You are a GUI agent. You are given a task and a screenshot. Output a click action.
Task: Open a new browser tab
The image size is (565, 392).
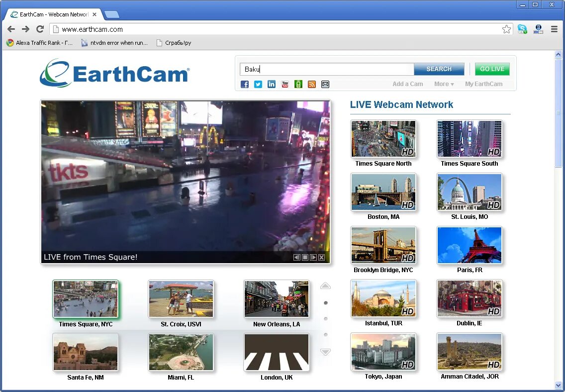point(112,15)
